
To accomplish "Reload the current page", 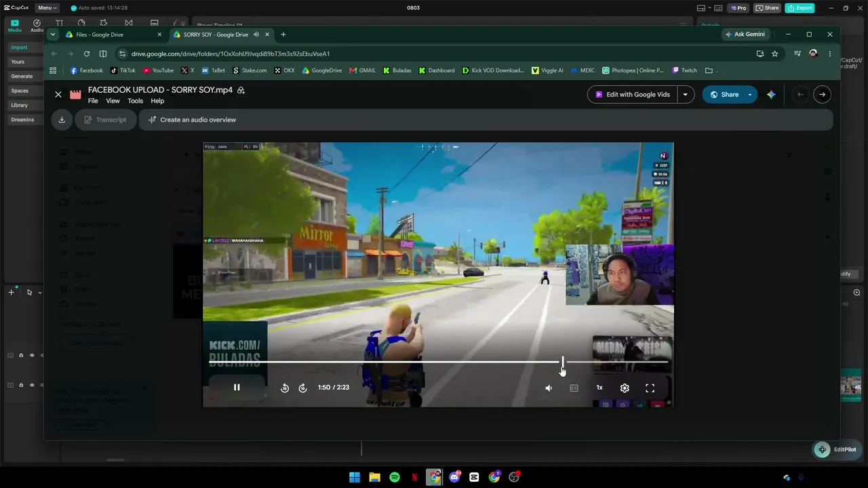I will pyautogui.click(x=87, y=54).
